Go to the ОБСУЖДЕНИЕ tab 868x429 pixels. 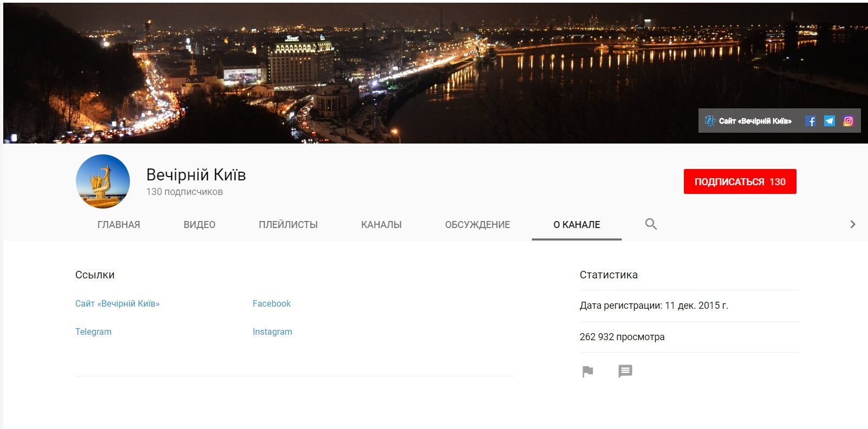[x=478, y=225]
